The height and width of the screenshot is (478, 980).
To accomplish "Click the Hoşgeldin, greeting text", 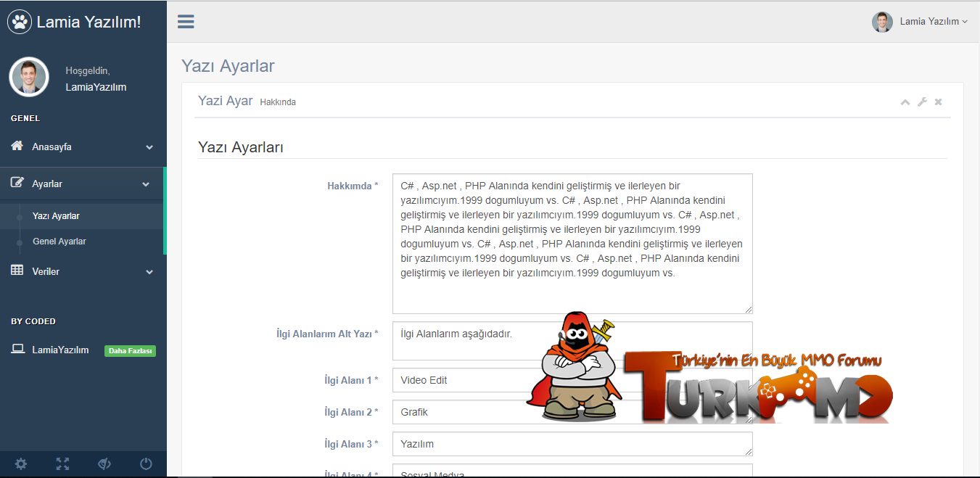I will pos(88,71).
